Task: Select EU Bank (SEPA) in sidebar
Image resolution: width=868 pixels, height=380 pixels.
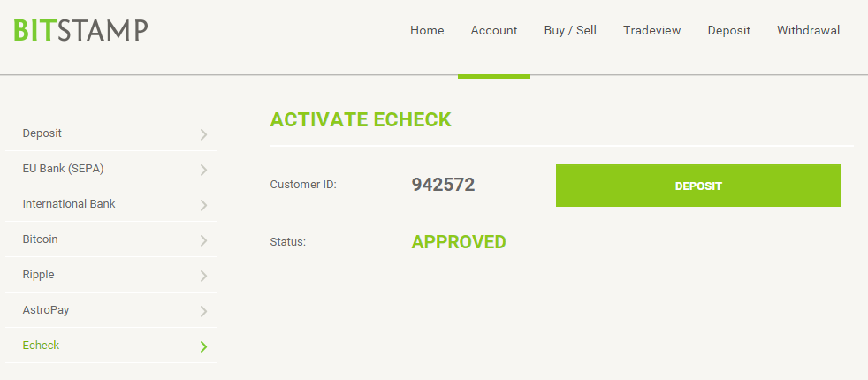Action: click(111, 169)
